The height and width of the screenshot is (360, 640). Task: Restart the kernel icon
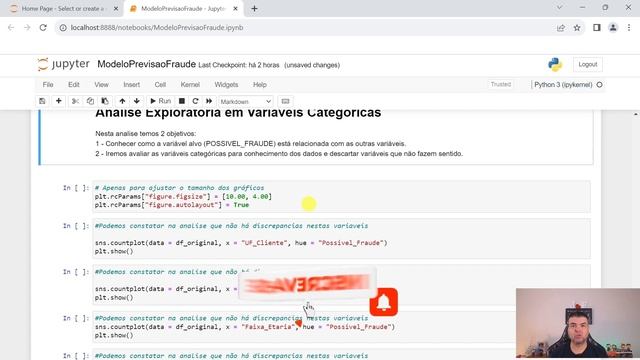pyautogui.click(x=195, y=101)
